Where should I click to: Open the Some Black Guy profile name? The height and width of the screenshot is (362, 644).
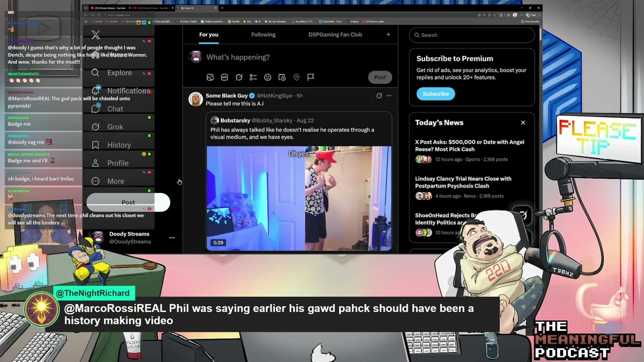click(x=227, y=96)
